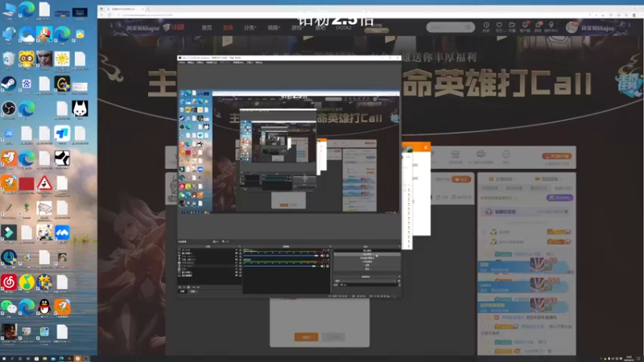Launch the yellow raccoon face desktop shortcut
The width and height of the screenshot is (644, 362).
pos(27,60)
